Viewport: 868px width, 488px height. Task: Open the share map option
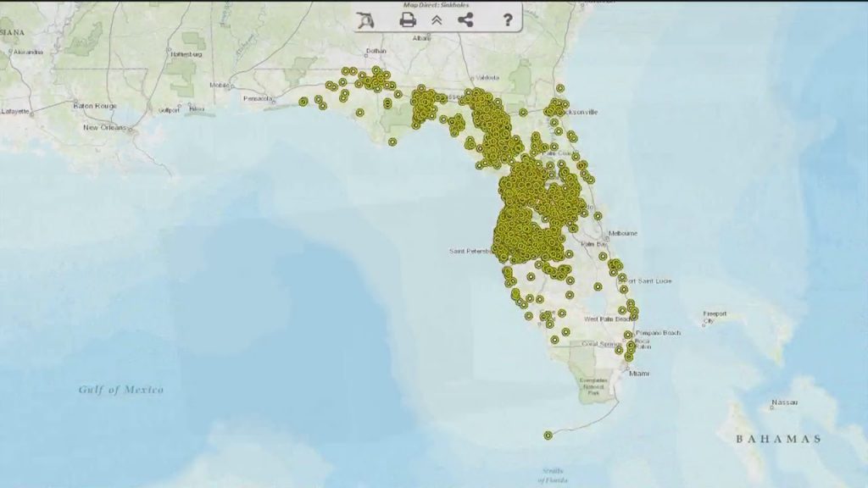(465, 20)
